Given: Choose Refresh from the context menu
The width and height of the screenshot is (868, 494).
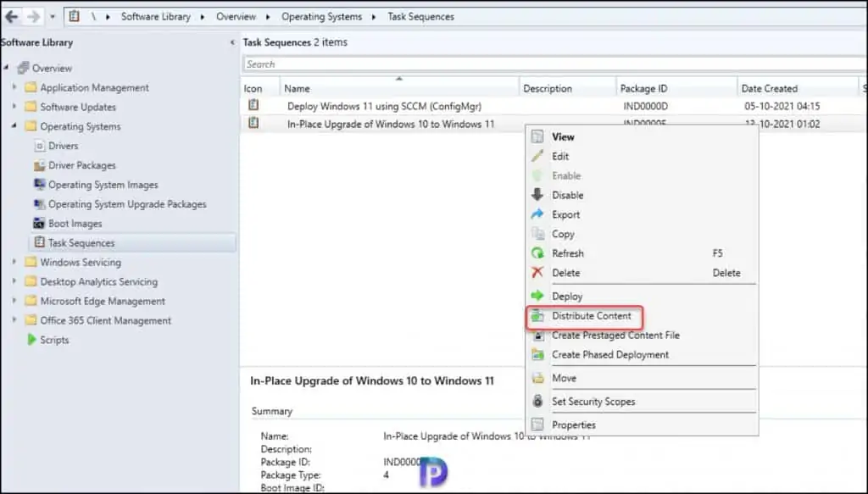Looking at the screenshot, I should click(643, 253).
